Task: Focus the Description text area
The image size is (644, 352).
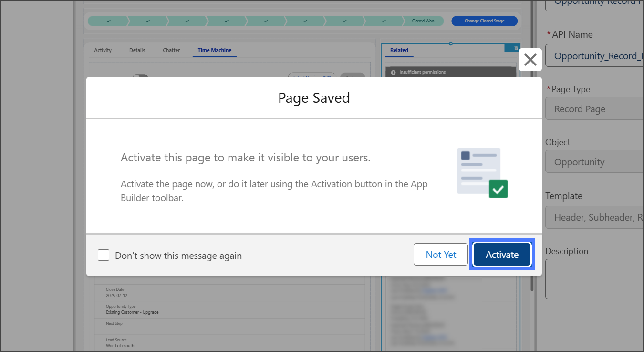Action: pos(594,279)
